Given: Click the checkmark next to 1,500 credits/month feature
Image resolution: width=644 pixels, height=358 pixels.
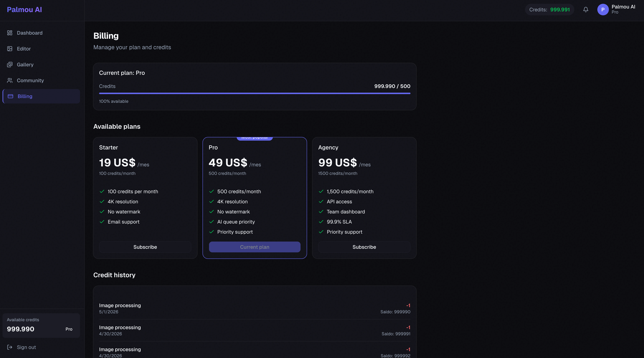Looking at the screenshot, I should tap(321, 191).
